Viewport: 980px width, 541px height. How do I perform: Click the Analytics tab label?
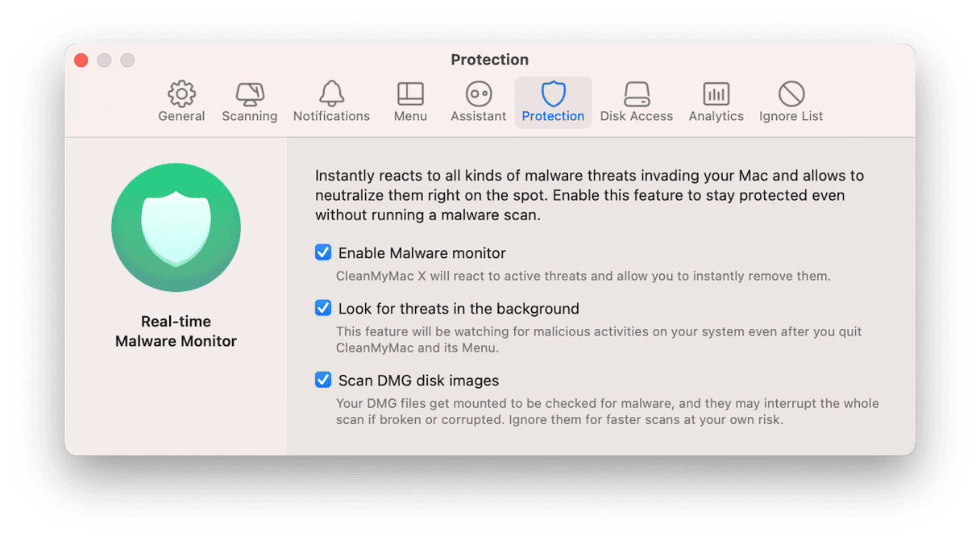pos(716,116)
